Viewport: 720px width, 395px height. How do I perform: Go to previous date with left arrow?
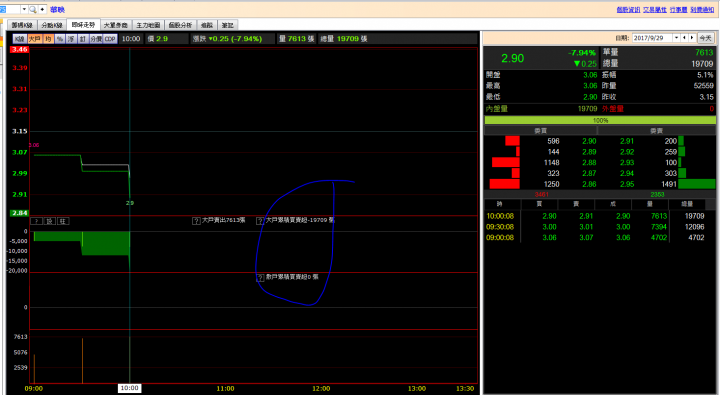(x=684, y=38)
